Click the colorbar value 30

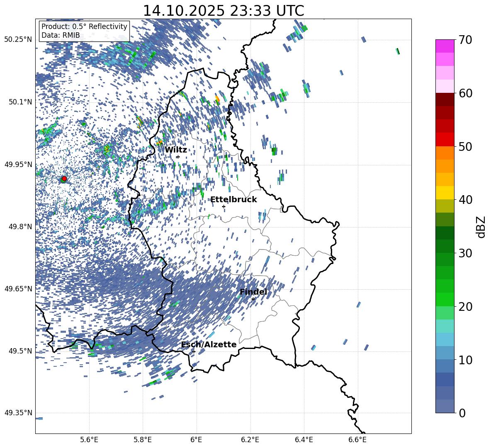coord(465,253)
